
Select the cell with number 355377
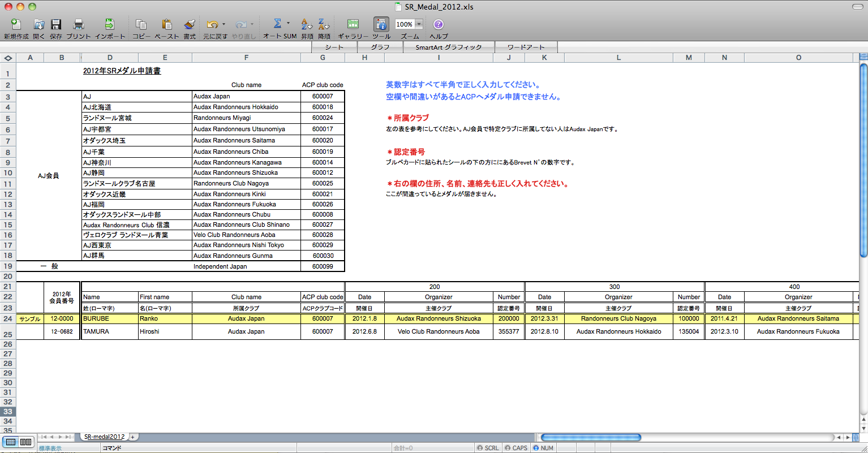[x=509, y=332]
